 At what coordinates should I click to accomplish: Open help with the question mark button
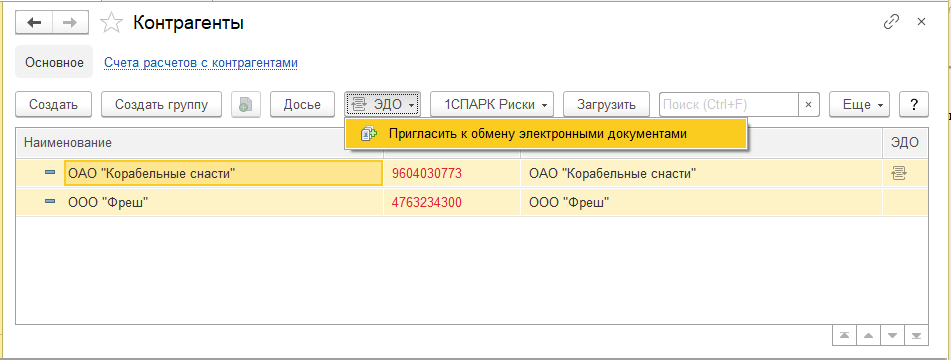click(913, 104)
